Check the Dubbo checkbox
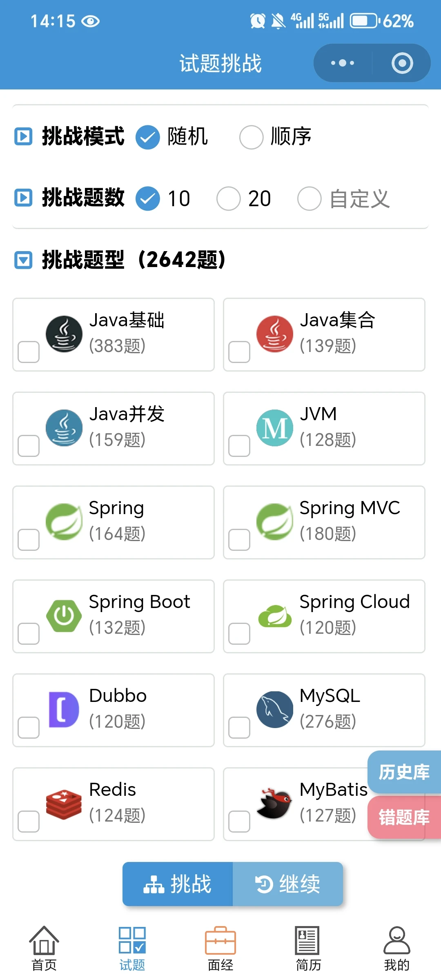The image size is (441, 980). [x=29, y=728]
